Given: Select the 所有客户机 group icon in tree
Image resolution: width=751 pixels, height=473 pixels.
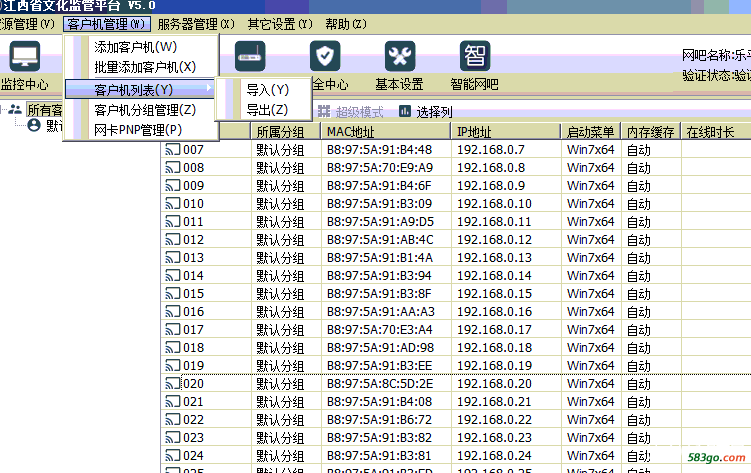Looking at the screenshot, I should [15, 110].
